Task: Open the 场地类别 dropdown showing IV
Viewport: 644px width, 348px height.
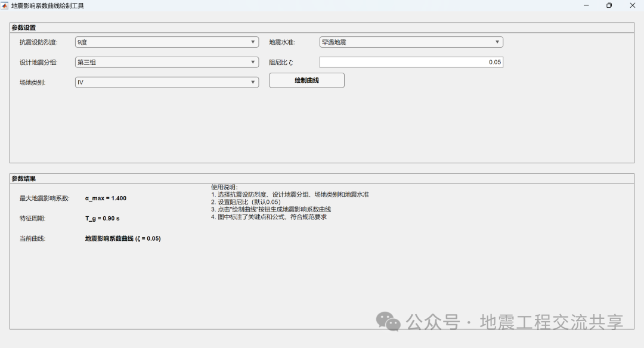Action: click(167, 82)
